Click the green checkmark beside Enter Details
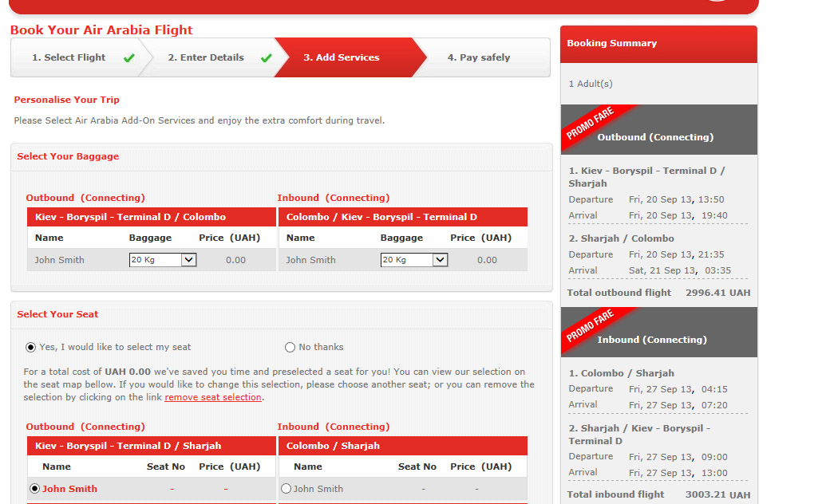The image size is (826, 504). point(266,57)
